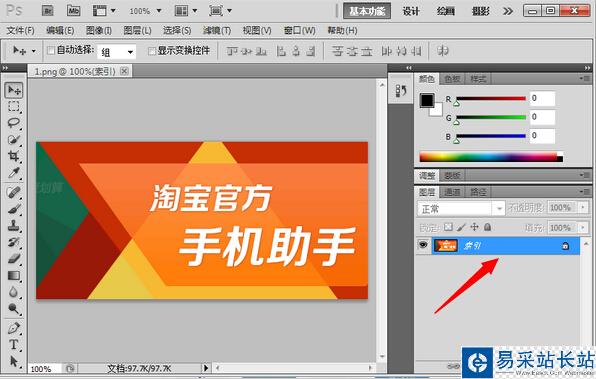The height and width of the screenshot is (379, 596).
Task: Click the R red color slider
Action: [x=491, y=98]
